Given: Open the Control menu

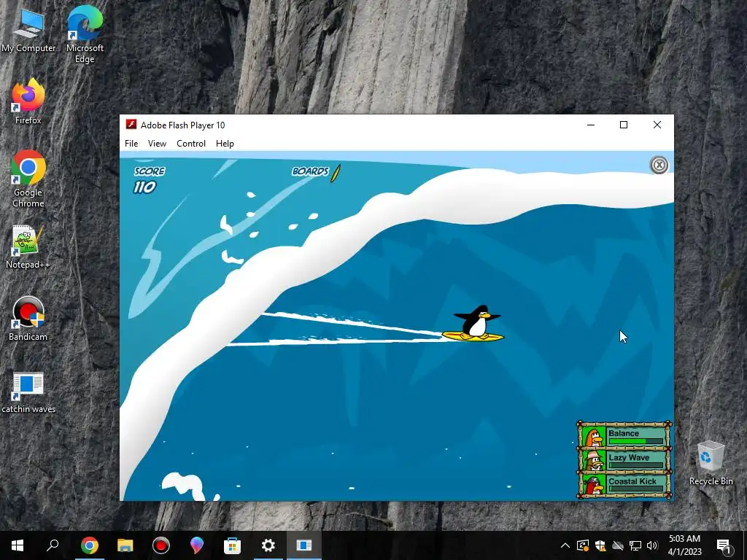Looking at the screenshot, I should coord(191,144).
